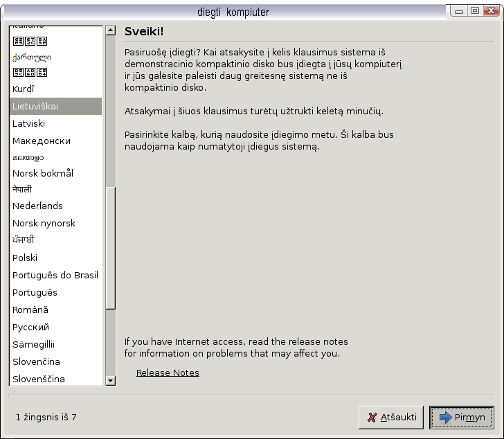Viewport: 504px width, 439px height.
Task: Maximize the installer window
Action: tap(475, 10)
